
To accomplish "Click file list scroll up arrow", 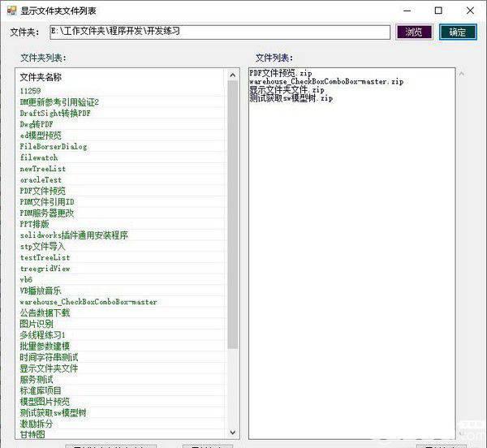I will coord(462,74).
